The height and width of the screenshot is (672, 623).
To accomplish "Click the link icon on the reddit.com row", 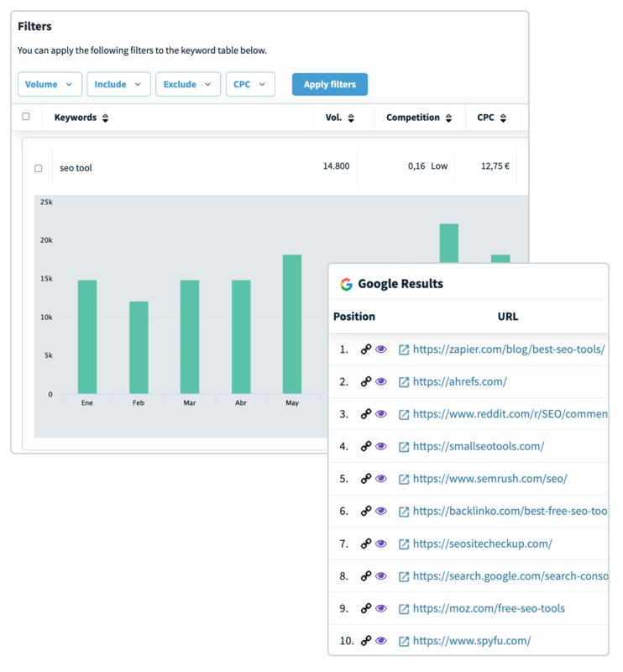I will click(x=365, y=414).
